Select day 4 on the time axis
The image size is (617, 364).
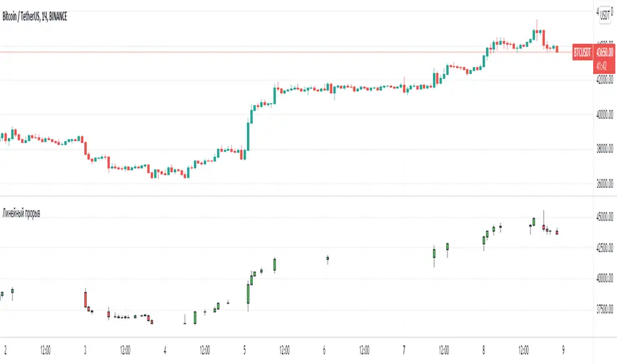tap(165, 350)
